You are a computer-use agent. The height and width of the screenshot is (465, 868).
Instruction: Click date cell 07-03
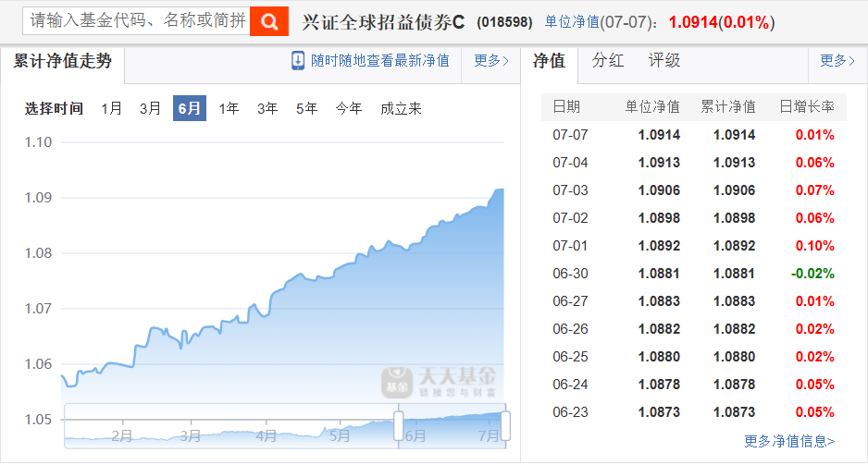point(570,190)
